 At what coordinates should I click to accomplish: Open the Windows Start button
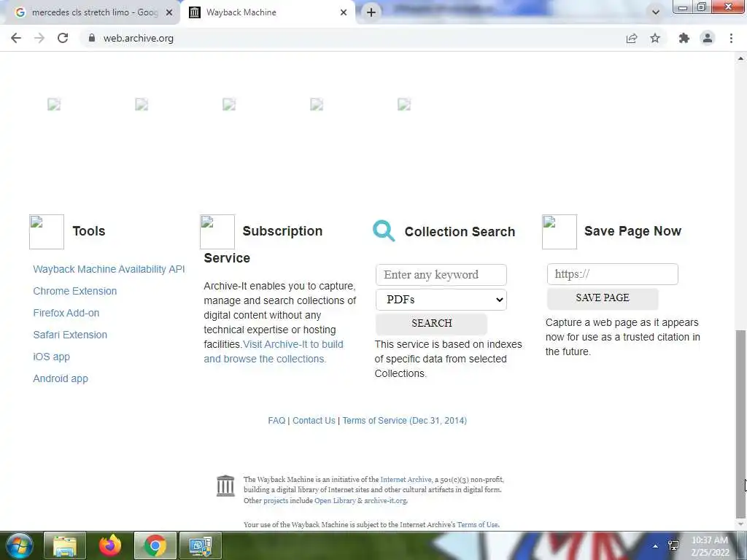click(x=19, y=545)
